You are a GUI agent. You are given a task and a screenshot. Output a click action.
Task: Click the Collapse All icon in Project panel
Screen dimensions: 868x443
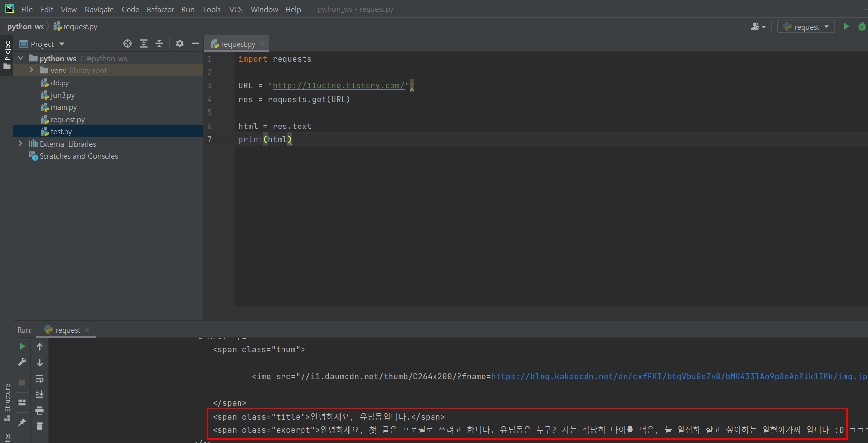click(x=159, y=43)
